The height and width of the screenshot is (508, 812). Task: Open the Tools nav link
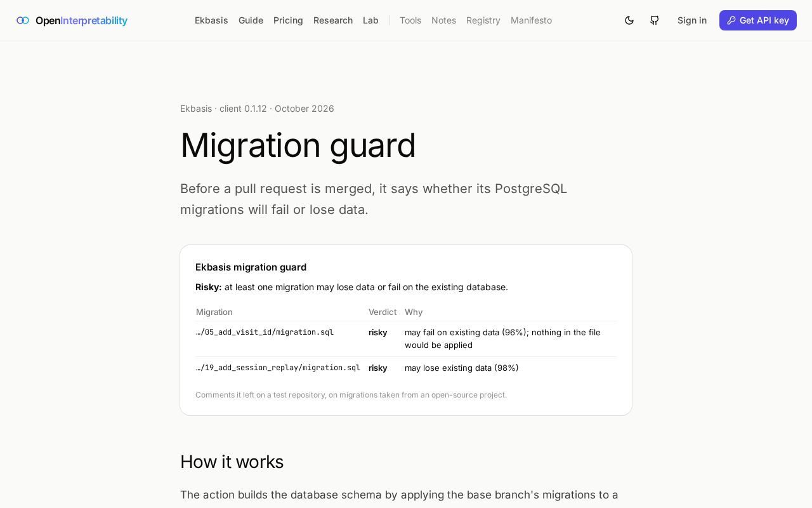(410, 20)
